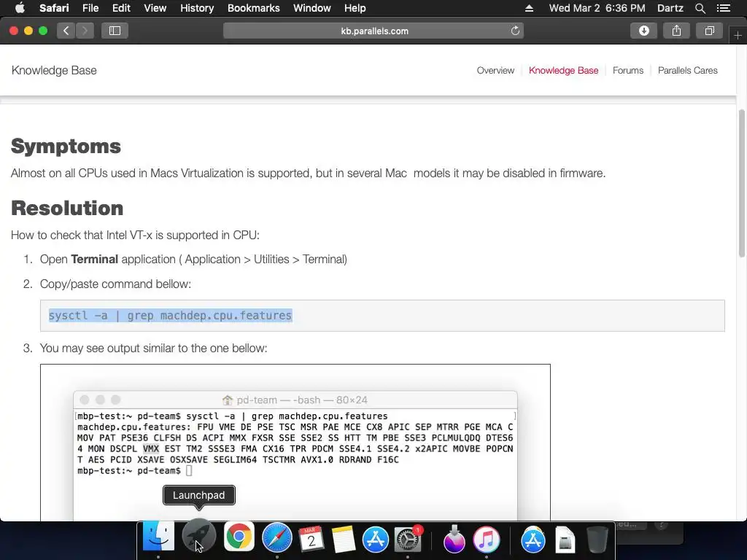Open the File menu

(90, 8)
